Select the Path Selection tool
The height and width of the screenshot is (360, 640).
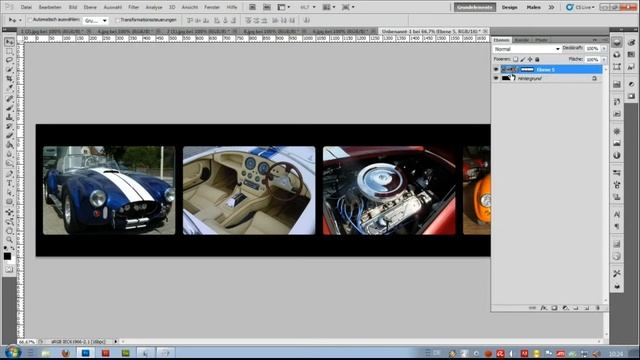9,193
